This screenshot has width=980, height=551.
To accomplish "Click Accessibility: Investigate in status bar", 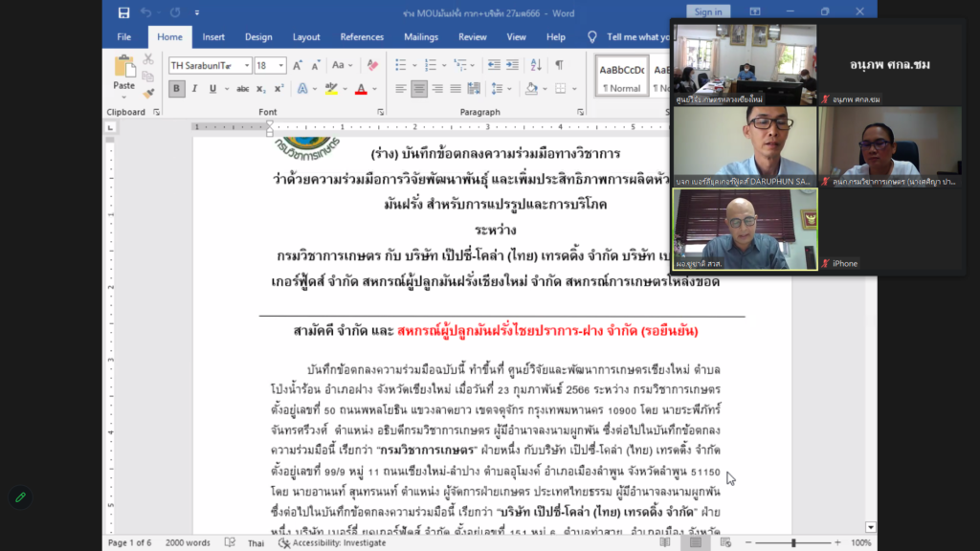I will click(332, 543).
